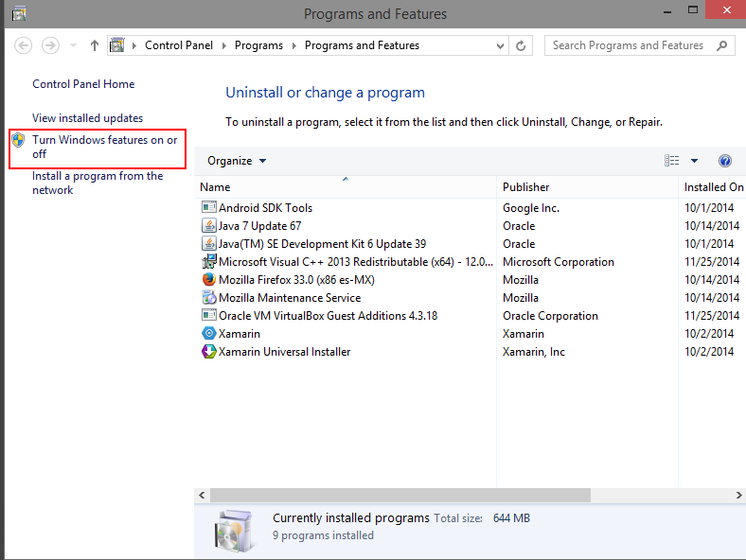Click Google Inc. publisher cell
The height and width of the screenshot is (560, 746).
531,208
